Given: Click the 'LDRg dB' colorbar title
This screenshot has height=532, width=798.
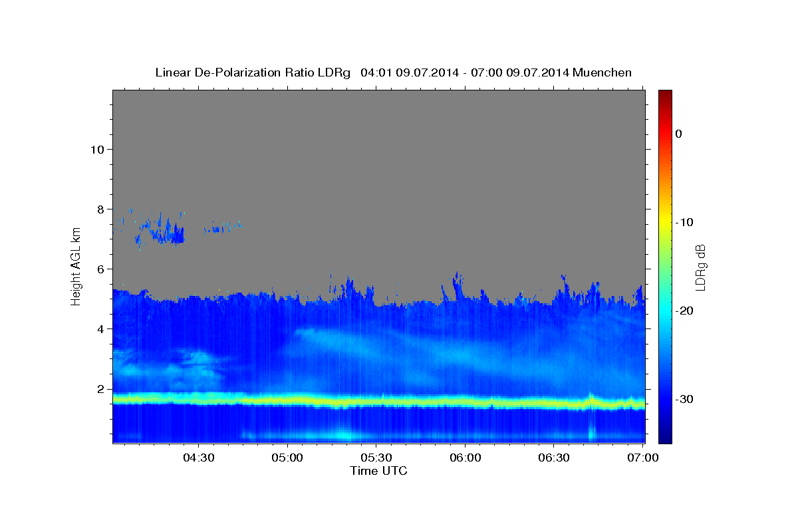Looking at the screenshot, I should pos(701,267).
